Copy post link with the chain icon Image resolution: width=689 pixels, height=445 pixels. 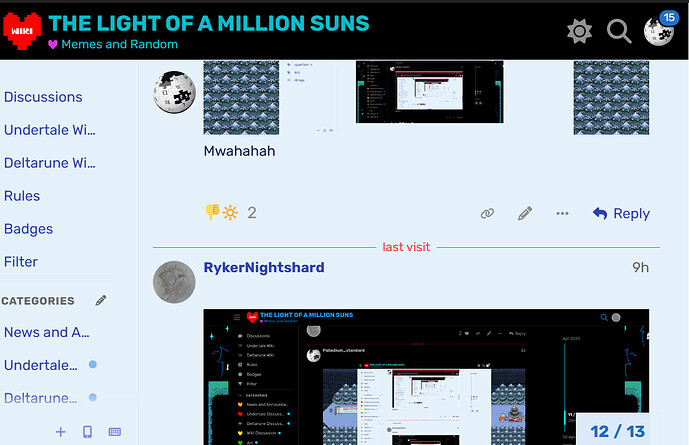(487, 213)
